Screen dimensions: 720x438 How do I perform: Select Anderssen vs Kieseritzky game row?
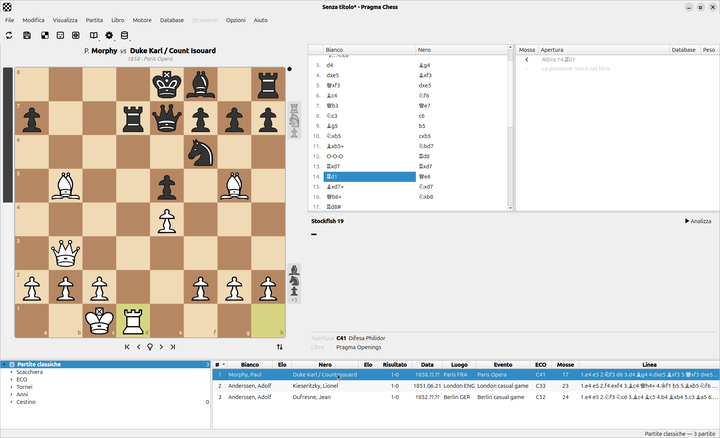(465, 386)
